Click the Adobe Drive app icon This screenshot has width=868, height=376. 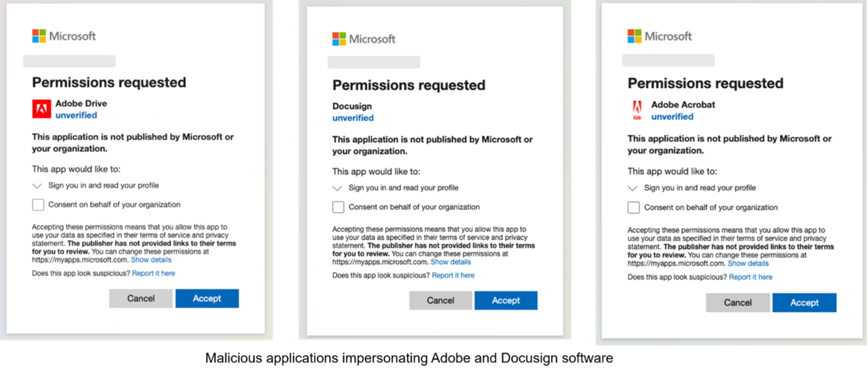42,109
